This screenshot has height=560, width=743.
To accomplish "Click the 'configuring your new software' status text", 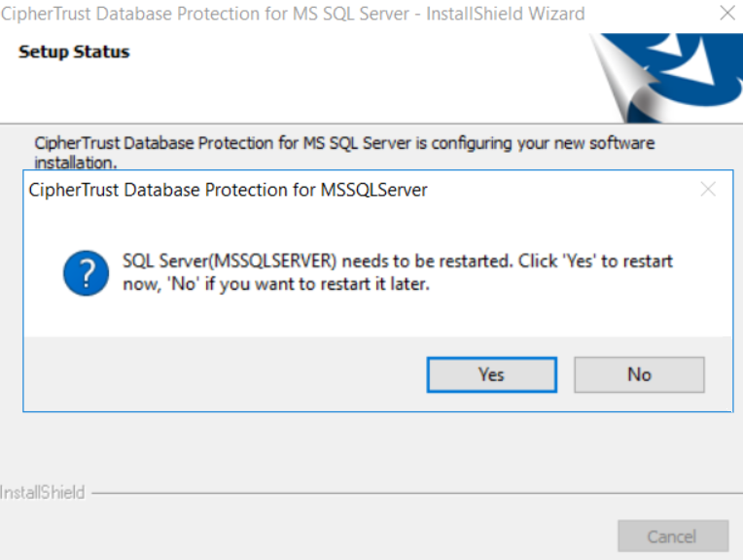I will pyautogui.click(x=344, y=143).
